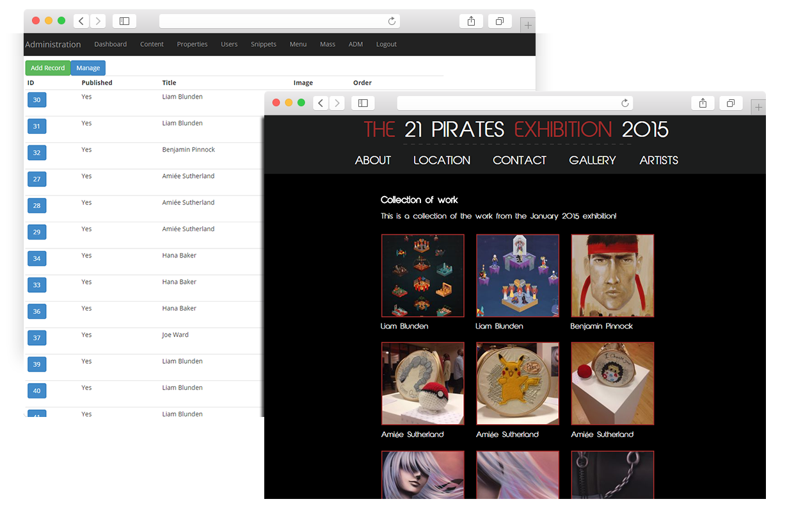Click the Order column header
Image resolution: width=812 pixels, height=506 pixels.
(x=362, y=83)
